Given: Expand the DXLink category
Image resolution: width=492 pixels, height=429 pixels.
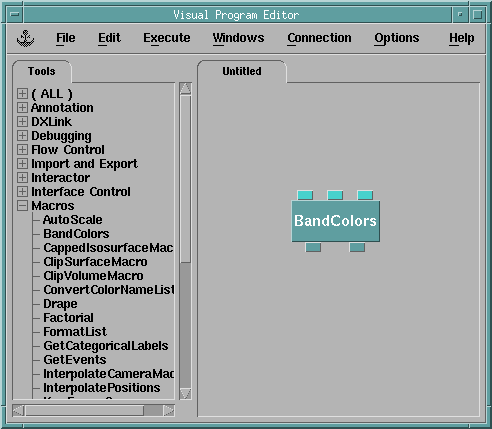Looking at the screenshot, I should pos(22,122).
